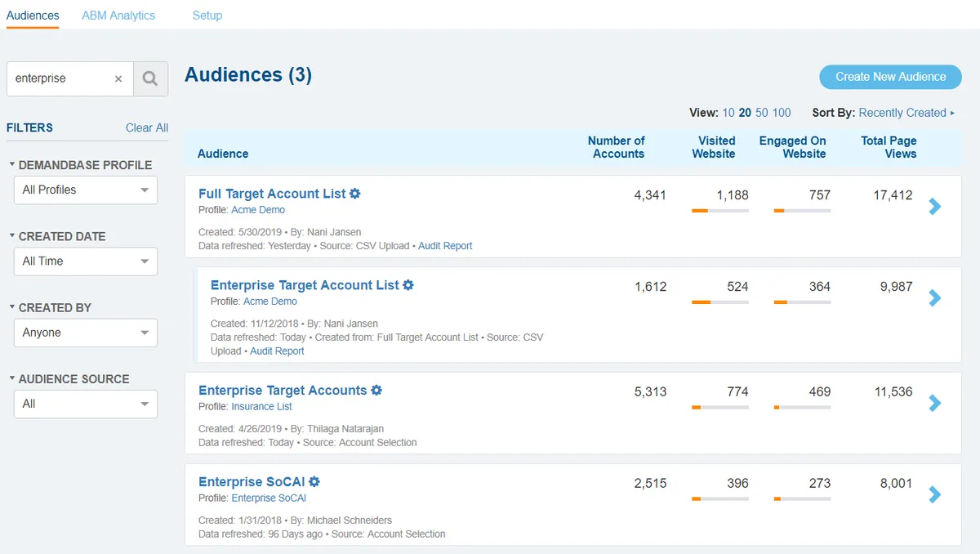Show 50 audiences per page
980x554 pixels.
click(x=762, y=113)
